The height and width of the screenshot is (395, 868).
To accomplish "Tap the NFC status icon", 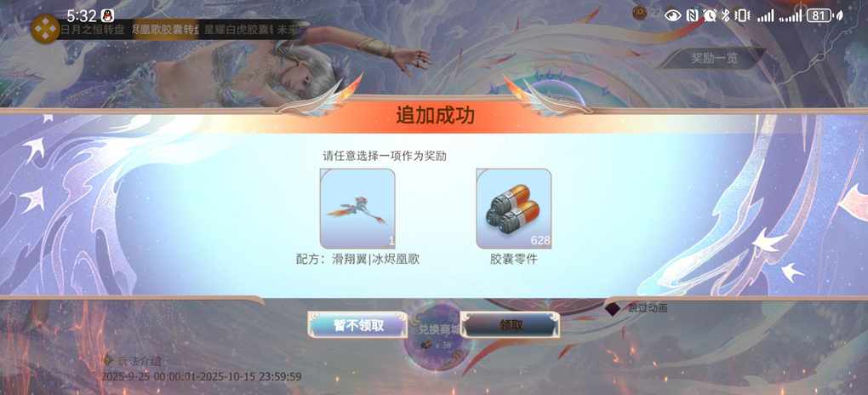I will [x=692, y=15].
